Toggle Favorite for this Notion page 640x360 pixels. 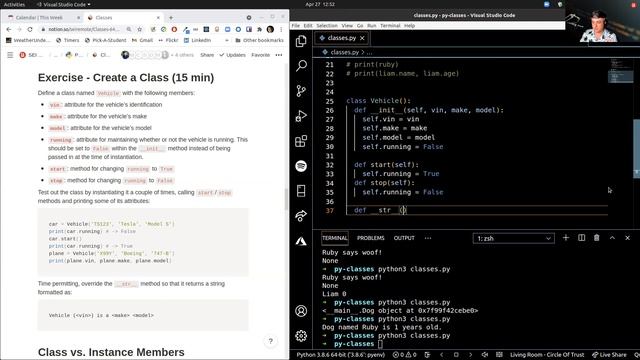(260, 55)
